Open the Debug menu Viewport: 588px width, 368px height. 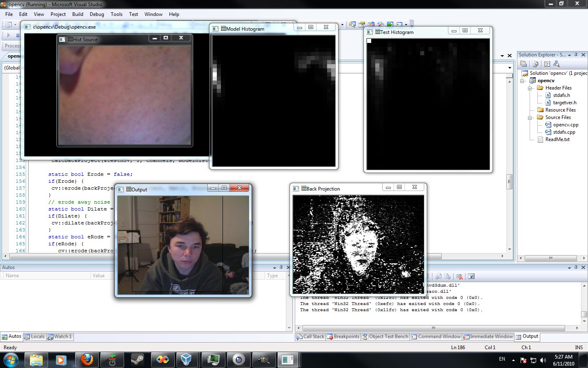tap(97, 14)
